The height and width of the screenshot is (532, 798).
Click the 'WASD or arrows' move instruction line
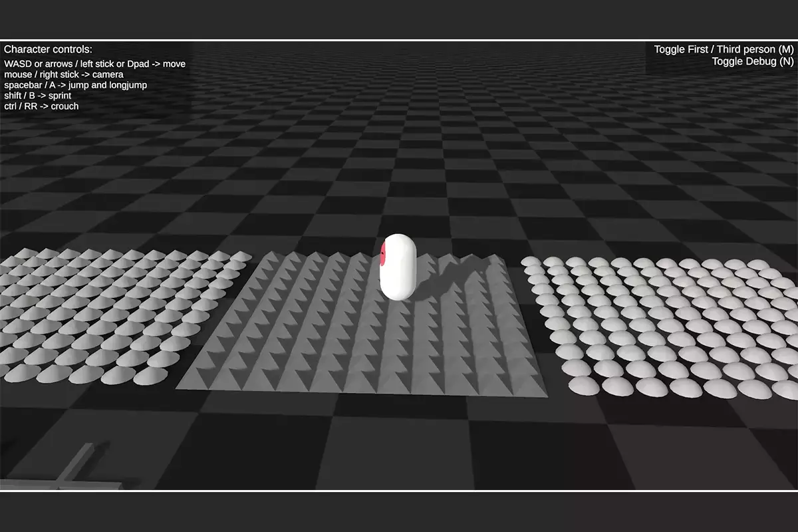94,64
